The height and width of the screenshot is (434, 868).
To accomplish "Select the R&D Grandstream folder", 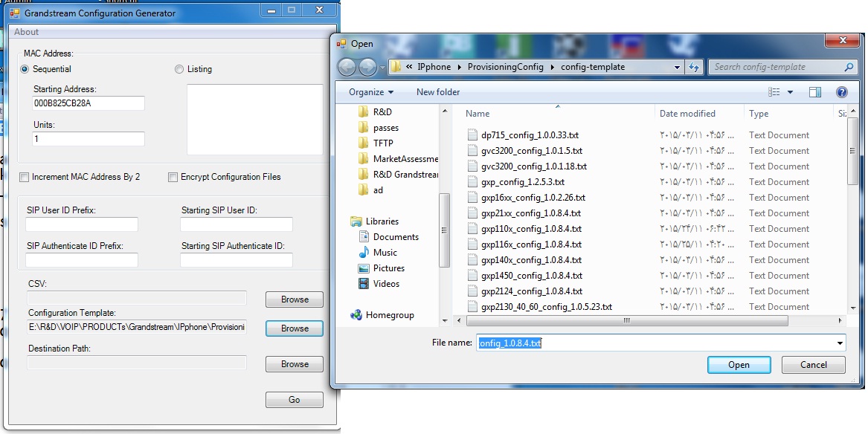I will click(399, 174).
